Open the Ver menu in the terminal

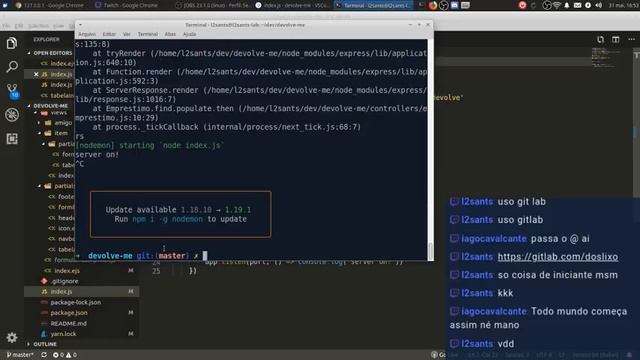click(127, 34)
